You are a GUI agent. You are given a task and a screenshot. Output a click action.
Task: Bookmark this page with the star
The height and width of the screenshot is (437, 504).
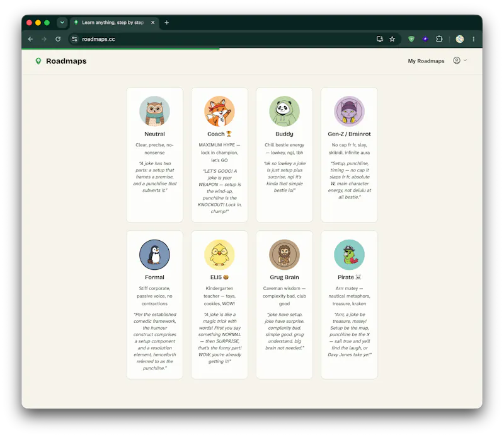(x=392, y=39)
